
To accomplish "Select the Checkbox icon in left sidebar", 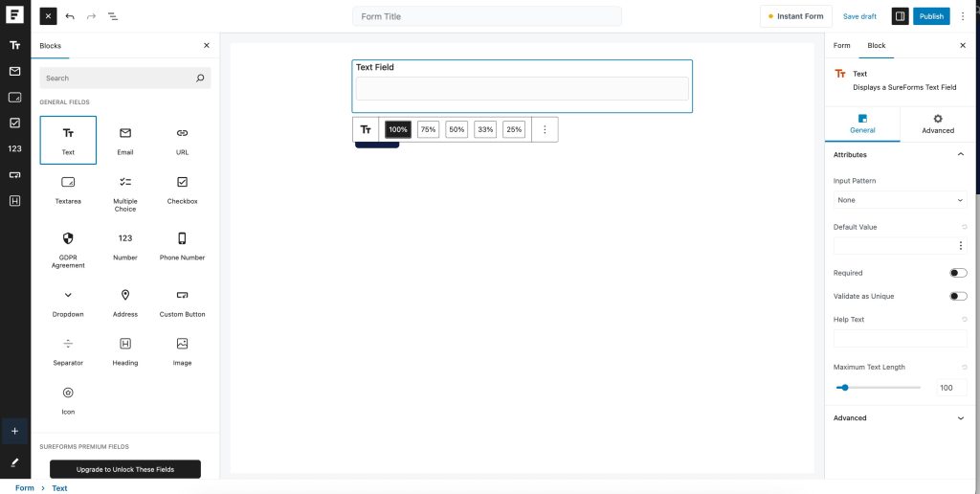I will click(x=15, y=123).
